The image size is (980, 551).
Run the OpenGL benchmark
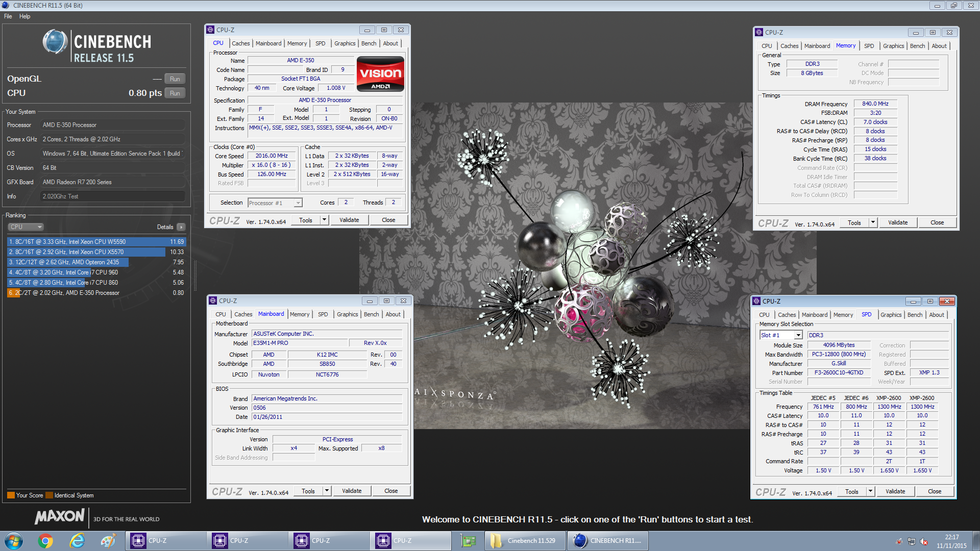(175, 79)
